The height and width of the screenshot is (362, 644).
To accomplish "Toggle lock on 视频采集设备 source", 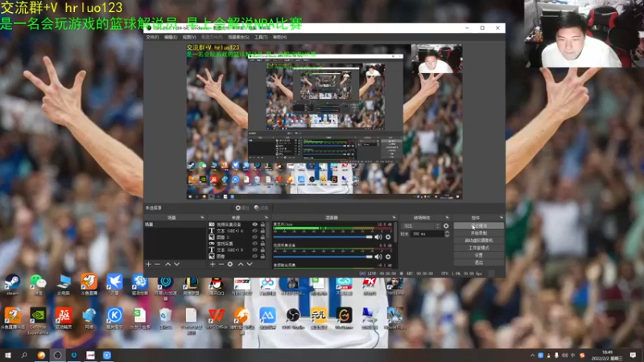I will (263, 224).
